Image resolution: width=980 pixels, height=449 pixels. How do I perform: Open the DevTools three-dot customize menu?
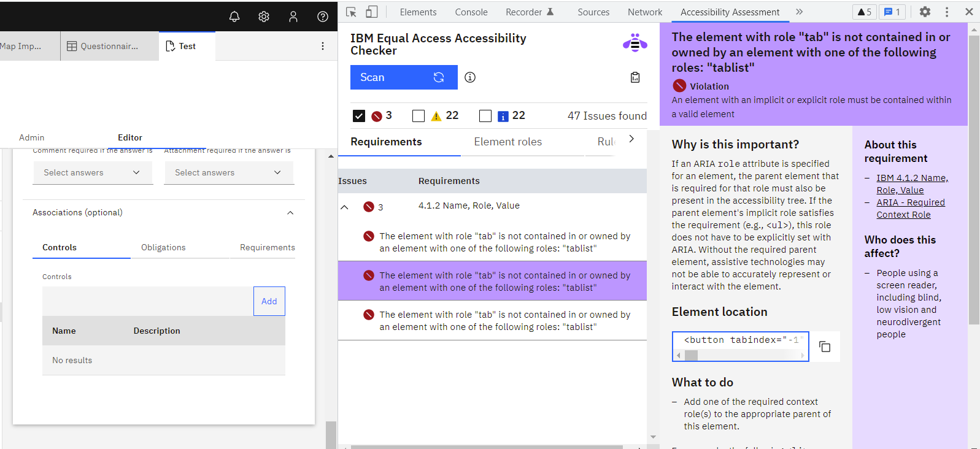click(x=947, y=12)
